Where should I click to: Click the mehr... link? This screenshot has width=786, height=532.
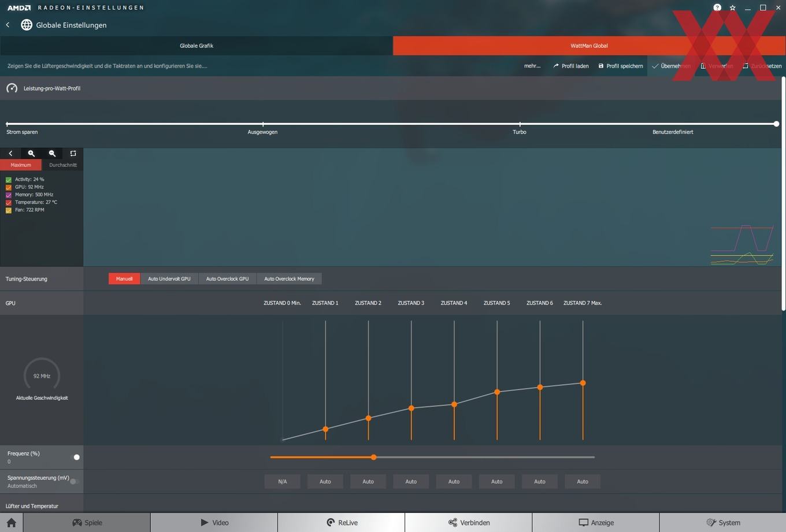(x=532, y=66)
